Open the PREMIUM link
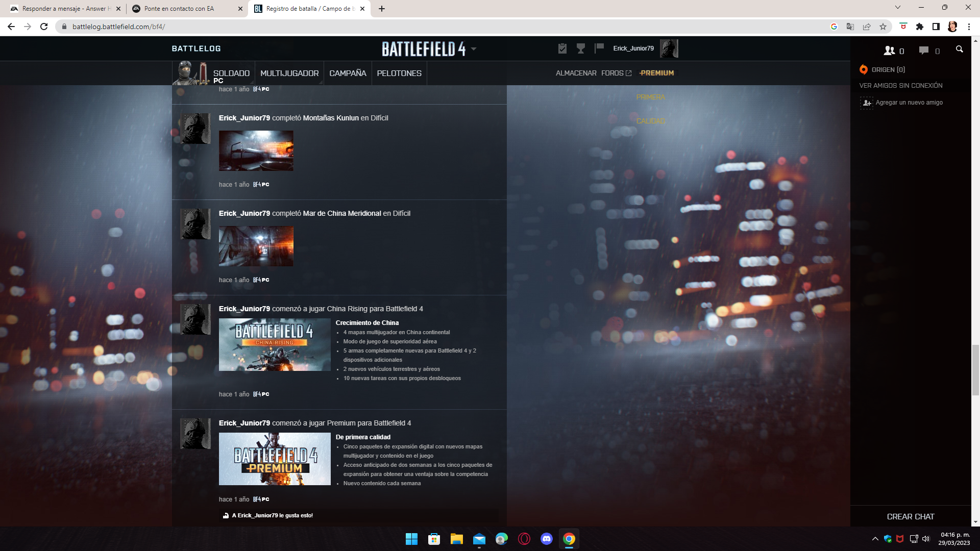The width and height of the screenshot is (980, 551). coord(656,73)
